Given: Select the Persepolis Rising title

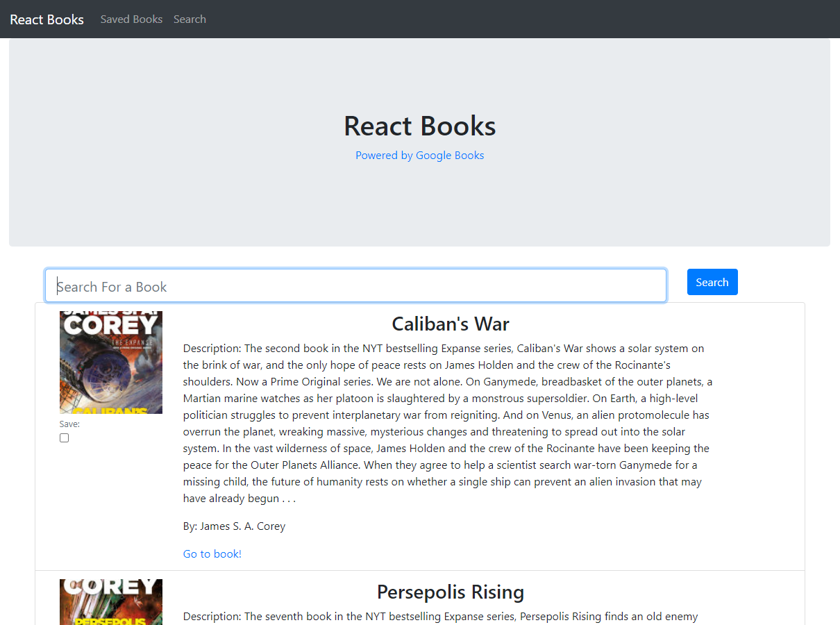Looking at the screenshot, I should [451, 592].
